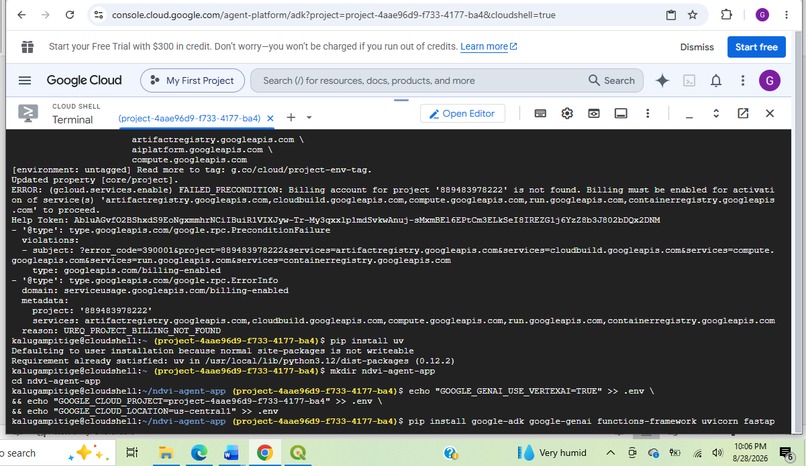The image size is (806, 466).
Task: Click the page vertical scrollbar
Action: 797,231
